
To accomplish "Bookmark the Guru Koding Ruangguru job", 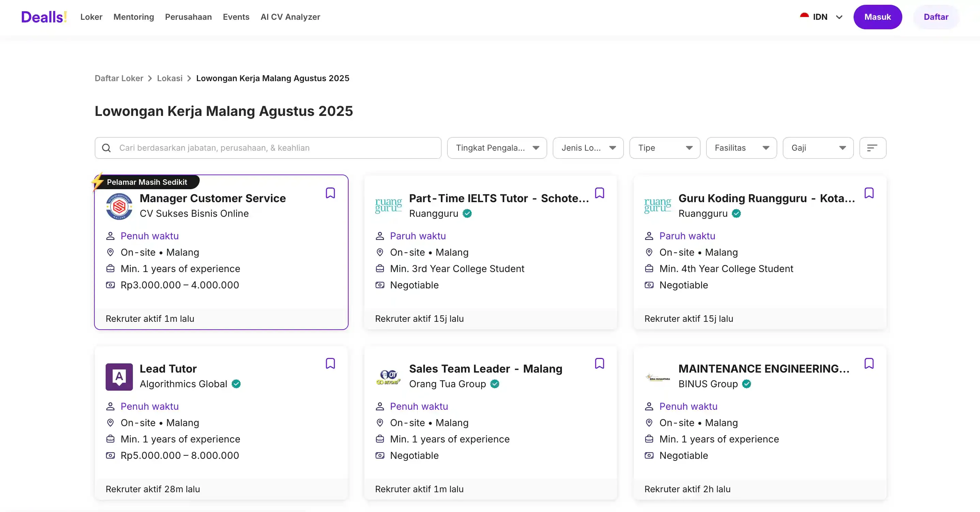I will click(869, 193).
